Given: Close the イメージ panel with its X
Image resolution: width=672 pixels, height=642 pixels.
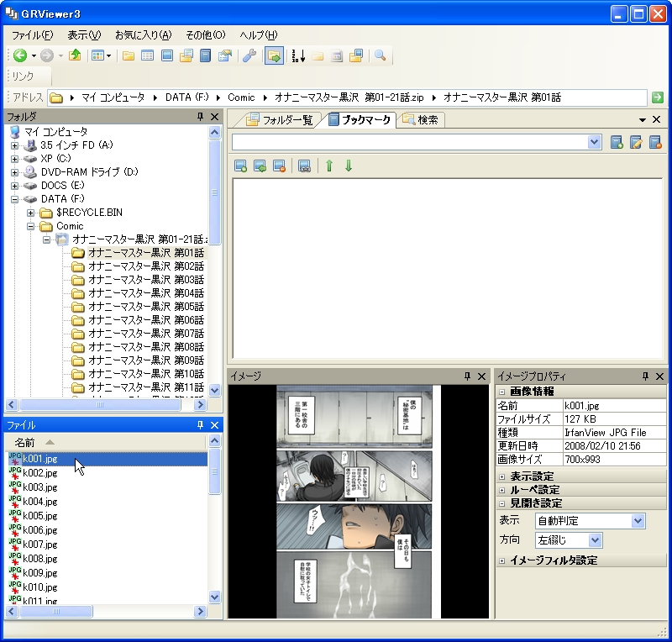Looking at the screenshot, I should pyautogui.click(x=481, y=376).
